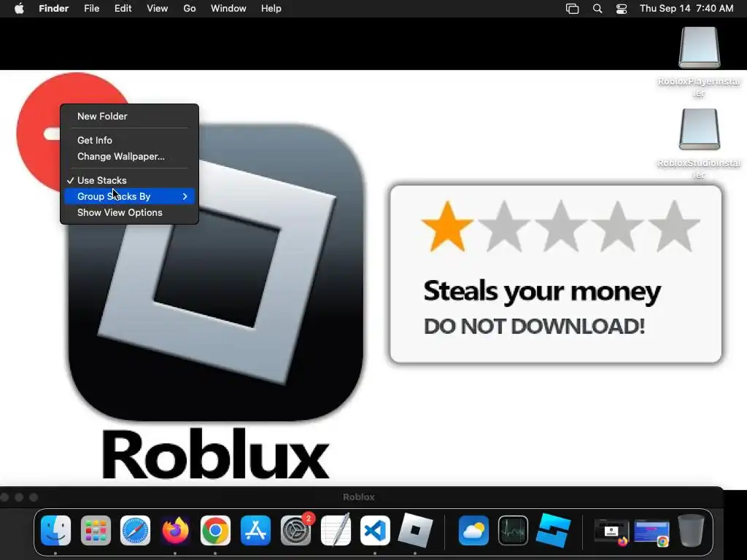Launch Visual Studio Code from Dock
The width and height of the screenshot is (747, 560).
point(375,530)
